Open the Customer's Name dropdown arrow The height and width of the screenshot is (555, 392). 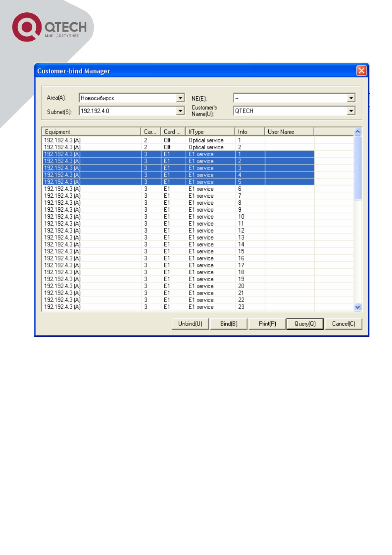[351, 111]
